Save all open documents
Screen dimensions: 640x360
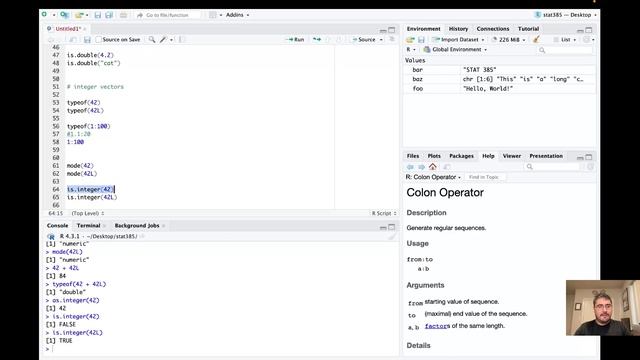coord(109,15)
